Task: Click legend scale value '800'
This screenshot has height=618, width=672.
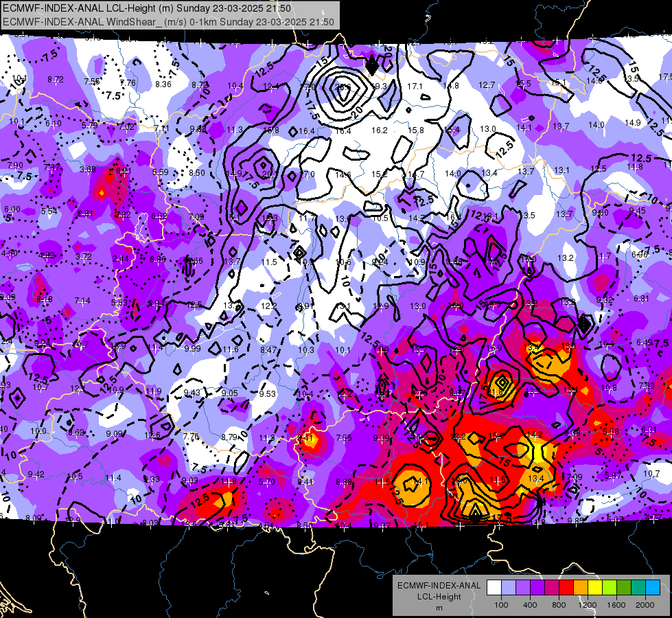Action: click(559, 605)
